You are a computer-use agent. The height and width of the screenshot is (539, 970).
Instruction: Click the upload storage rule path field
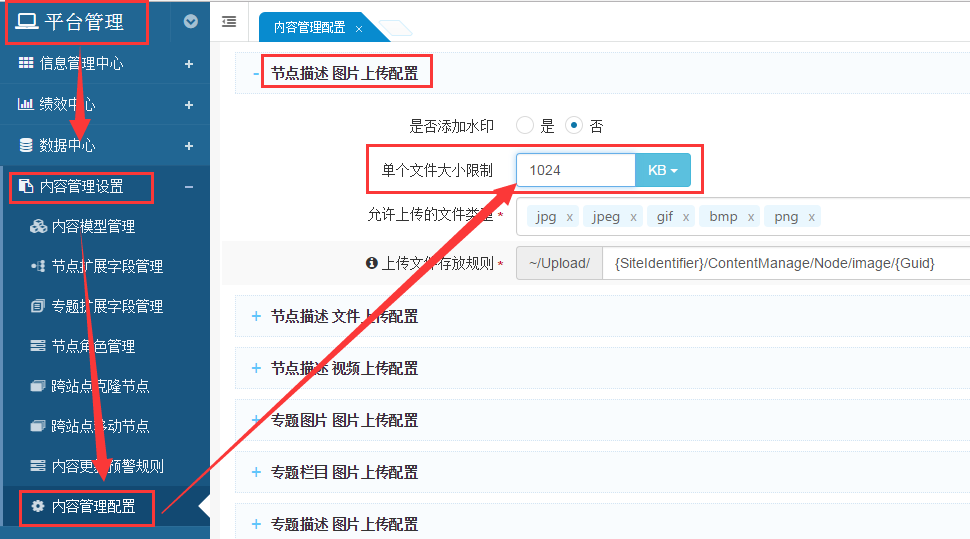point(785,263)
